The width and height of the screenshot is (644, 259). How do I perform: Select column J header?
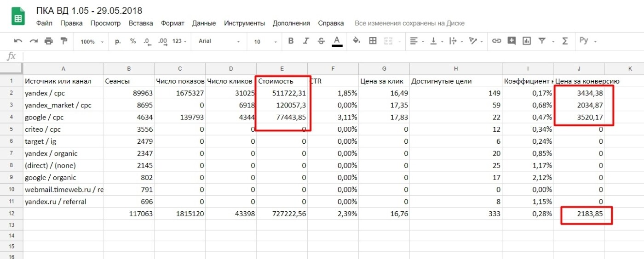579,68
